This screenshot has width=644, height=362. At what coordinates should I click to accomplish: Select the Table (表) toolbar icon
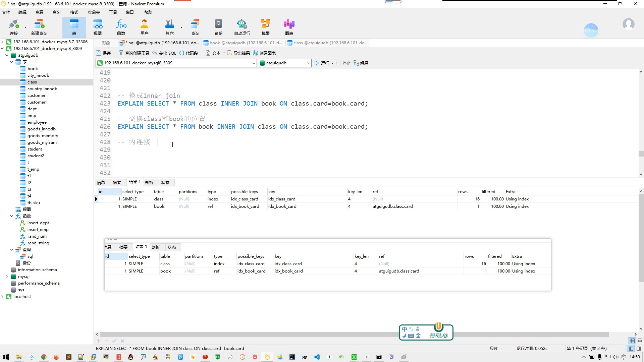[74, 27]
